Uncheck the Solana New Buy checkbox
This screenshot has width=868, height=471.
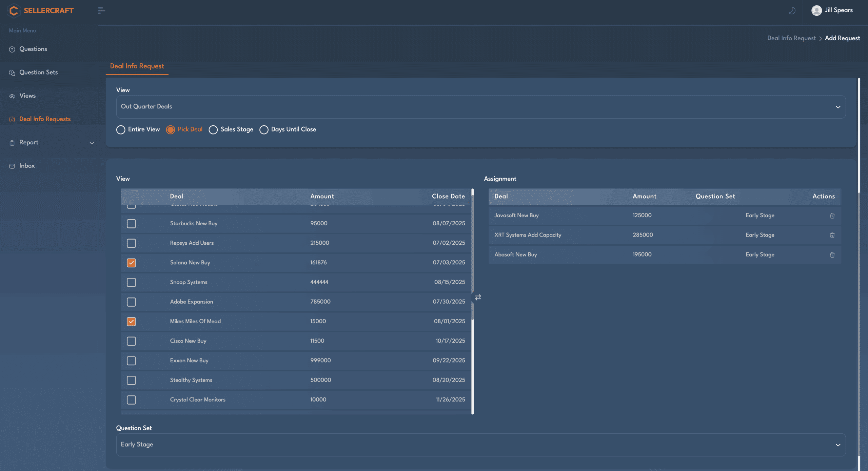(131, 263)
